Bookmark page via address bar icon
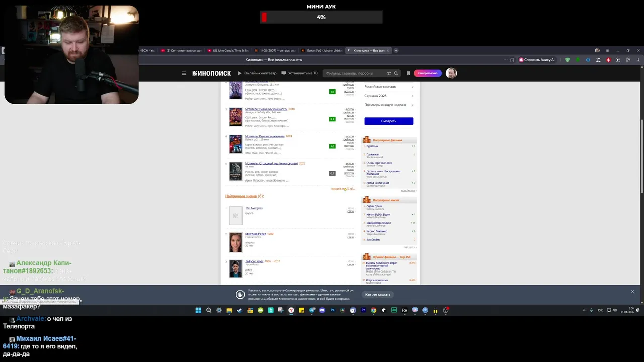Image resolution: width=644 pixels, height=362 pixels. [x=512, y=60]
